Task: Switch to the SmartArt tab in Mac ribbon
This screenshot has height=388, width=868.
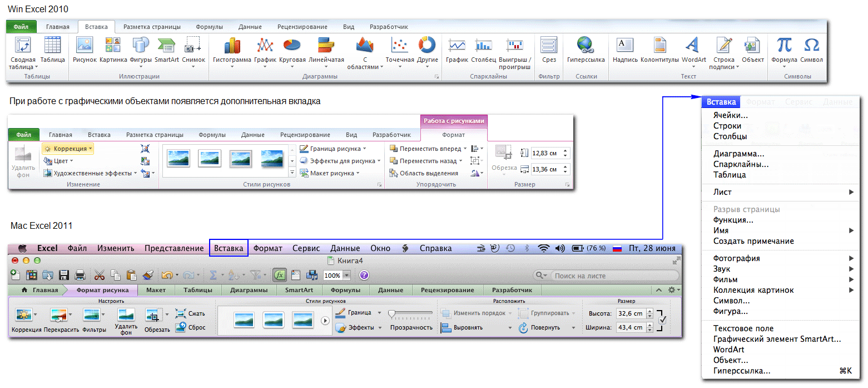Action: click(x=299, y=290)
